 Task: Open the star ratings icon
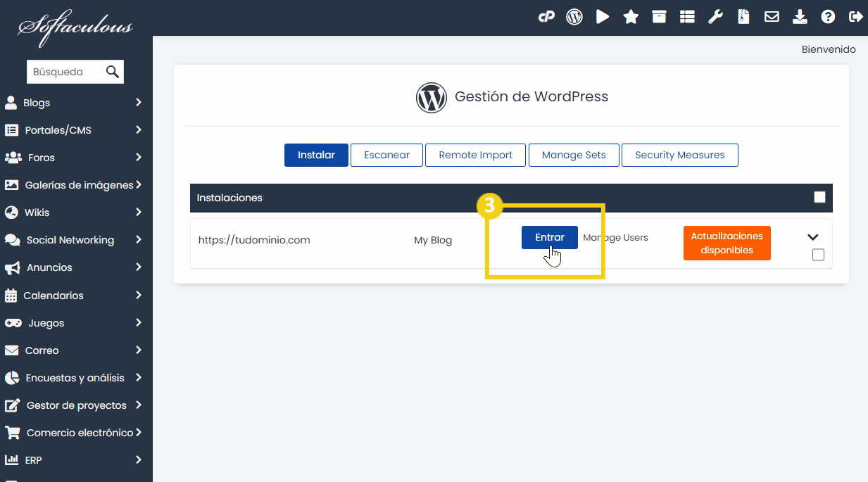pos(631,17)
